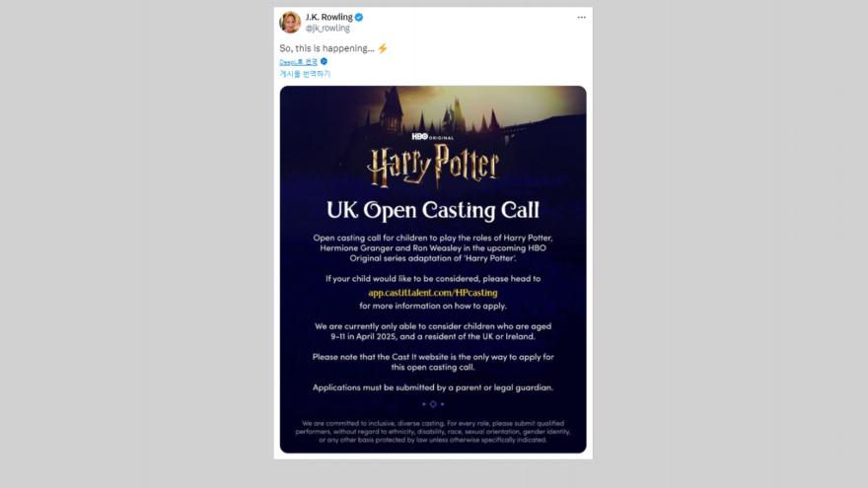Click the "Applications must be submitted" line
Image resolution: width=868 pixels, height=488 pixels.
[x=433, y=387]
